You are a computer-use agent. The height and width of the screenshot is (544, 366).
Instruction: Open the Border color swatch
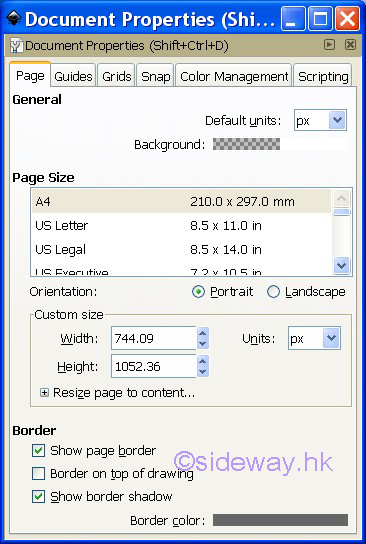coord(280,520)
